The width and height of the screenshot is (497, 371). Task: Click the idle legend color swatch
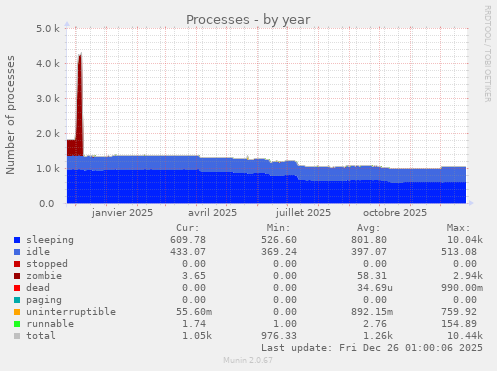17,252
